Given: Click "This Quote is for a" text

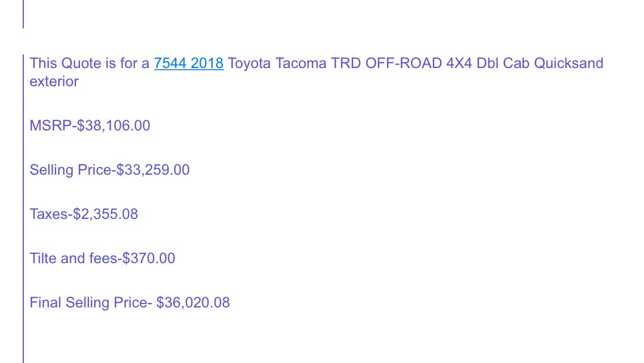Looking at the screenshot, I should coord(90,64).
